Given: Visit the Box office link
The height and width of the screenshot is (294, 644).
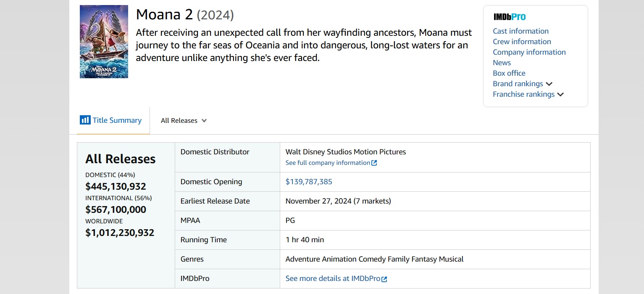Looking at the screenshot, I should tap(509, 73).
